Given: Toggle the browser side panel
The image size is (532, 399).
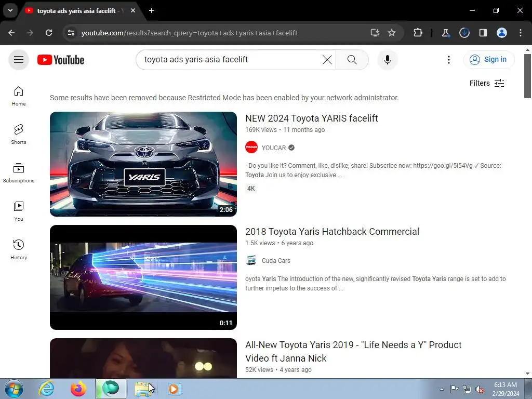Looking at the screenshot, I should (483, 33).
